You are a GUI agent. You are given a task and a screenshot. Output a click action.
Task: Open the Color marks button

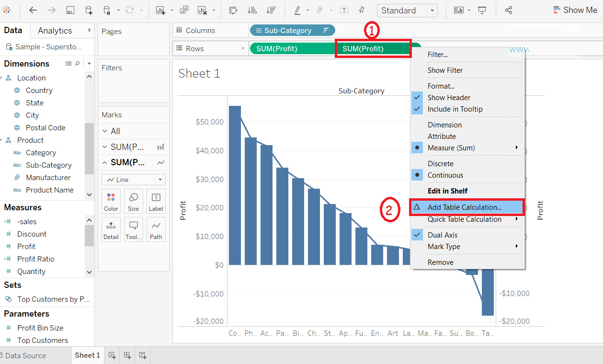point(111,202)
